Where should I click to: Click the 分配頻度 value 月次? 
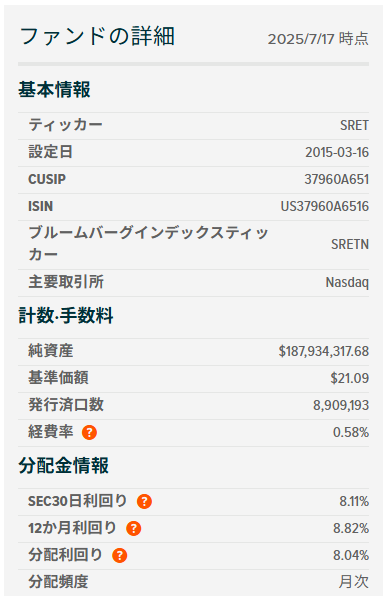click(x=354, y=582)
